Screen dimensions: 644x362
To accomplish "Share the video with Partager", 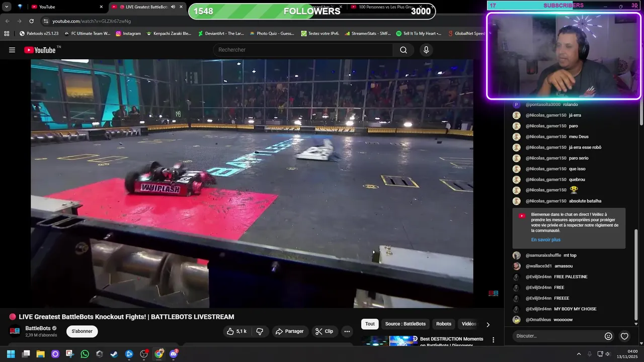I will (x=290, y=331).
